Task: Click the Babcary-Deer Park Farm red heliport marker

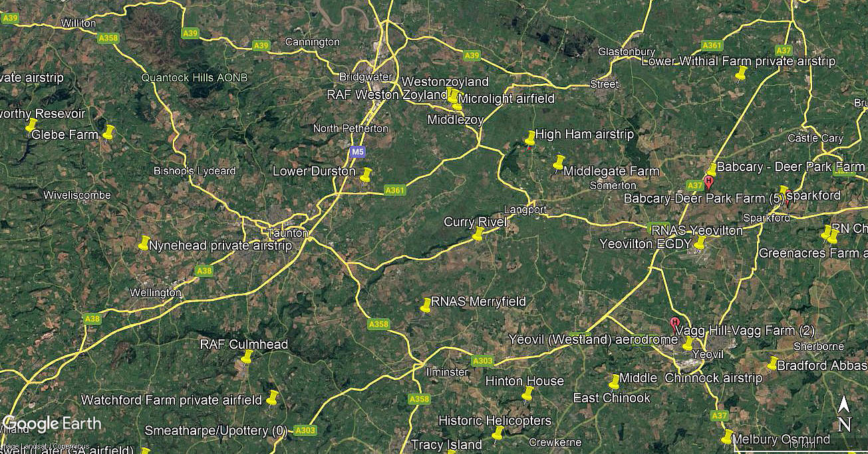Action: pos(708,182)
